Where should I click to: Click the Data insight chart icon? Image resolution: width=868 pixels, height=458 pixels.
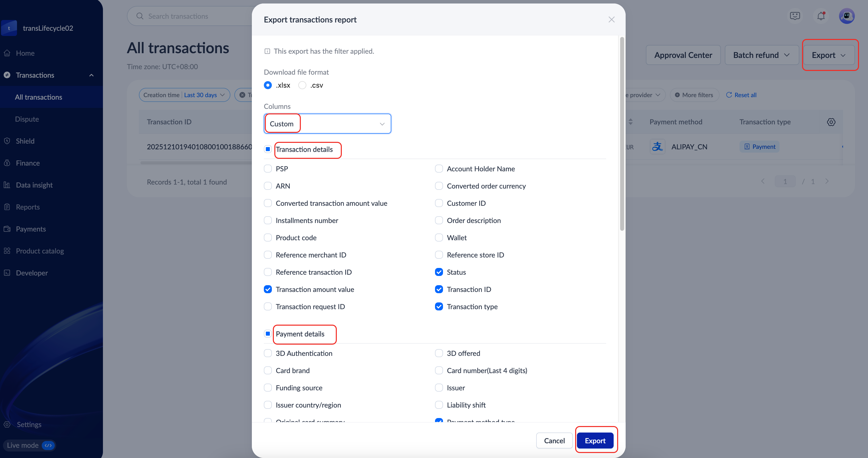coord(7,185)
